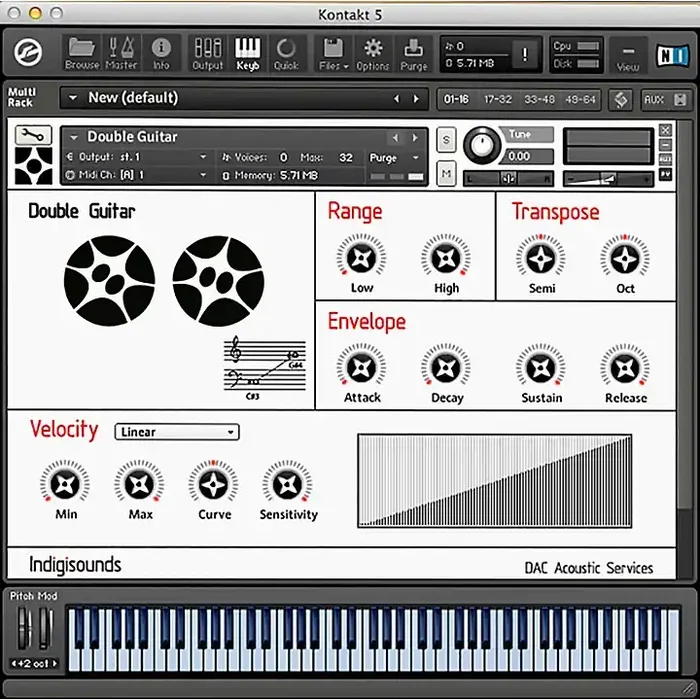Click the Envelope Sustain knob
Image resolution: width=700 pixels, height=700 pixels.
click(541, 367)
